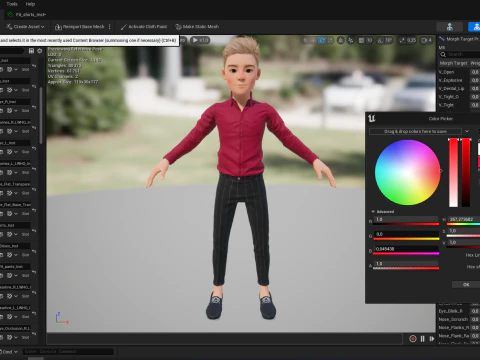
Task: Select the V_Tight_O morph target row
Action: click(459, 97)
